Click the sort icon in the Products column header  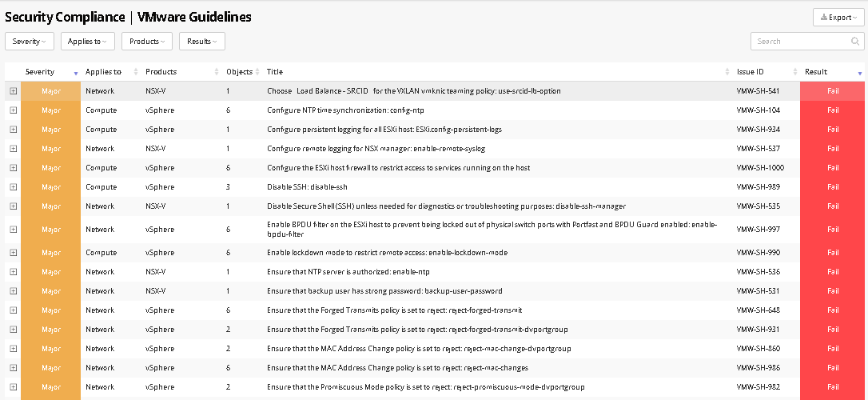pyautogui.click(x=217, y=73)
